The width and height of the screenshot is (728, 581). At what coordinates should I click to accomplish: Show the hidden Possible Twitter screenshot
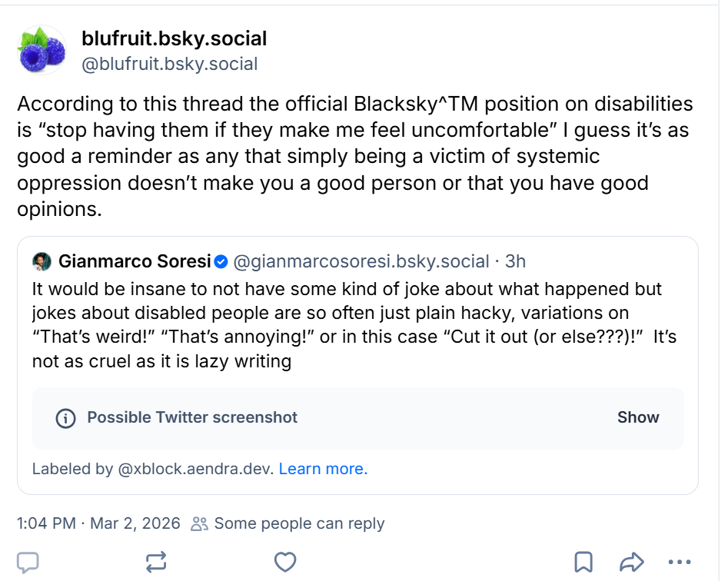(638, 417)
